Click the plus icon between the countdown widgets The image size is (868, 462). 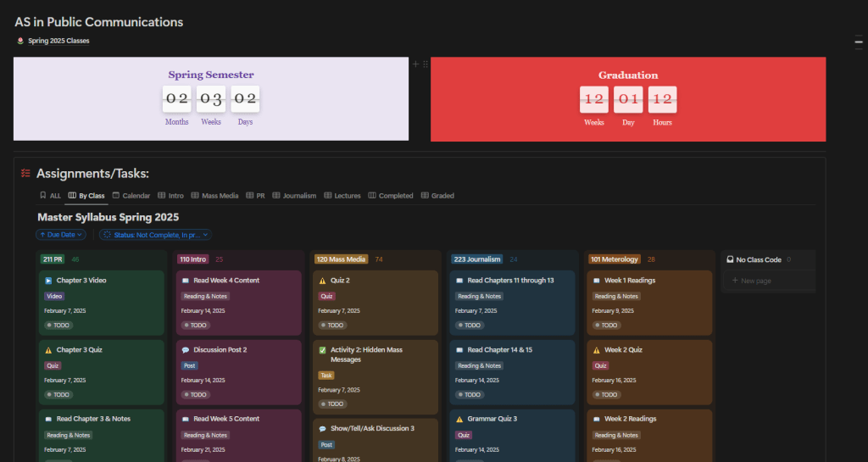[415, 64]
